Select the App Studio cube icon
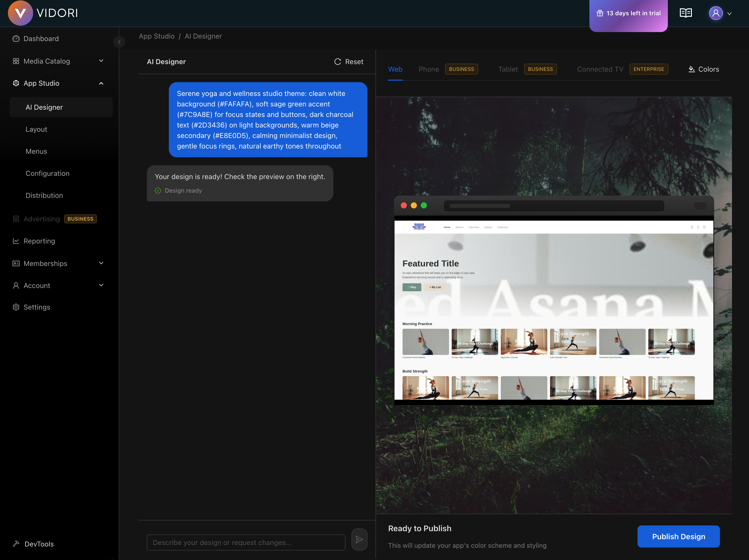The image size is (749, 560). pos(16,83)
